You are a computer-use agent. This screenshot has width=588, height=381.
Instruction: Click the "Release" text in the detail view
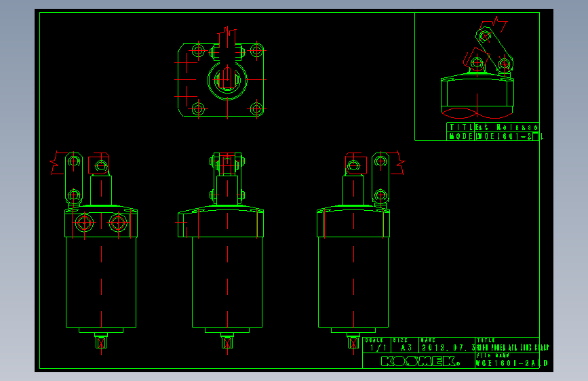[x=517, y=127]
